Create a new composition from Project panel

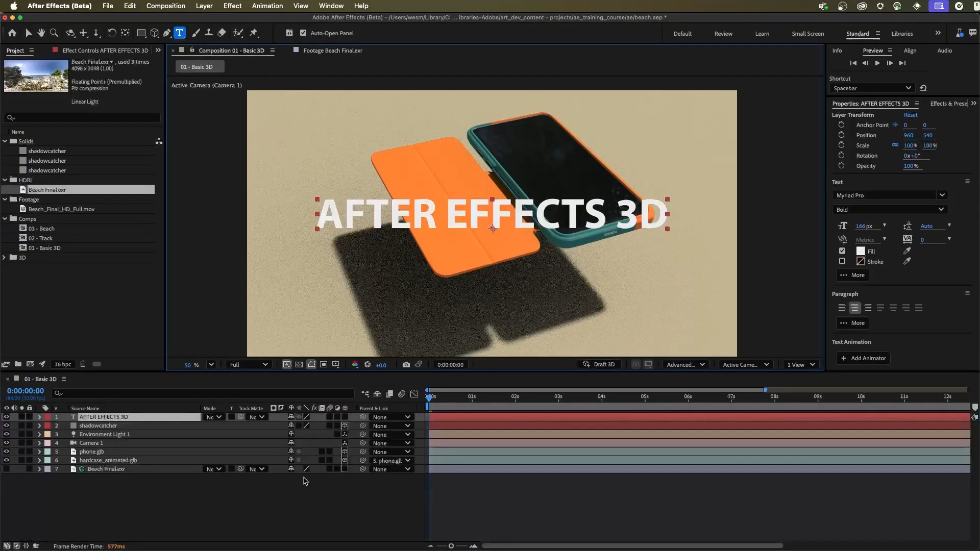click(30, 364)
